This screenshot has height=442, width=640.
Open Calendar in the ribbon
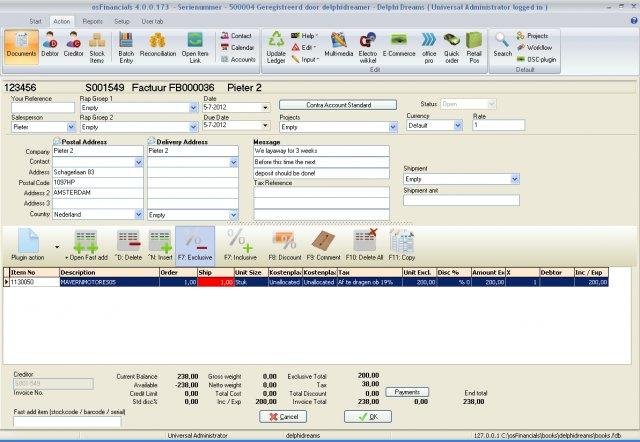click(238, 47)
